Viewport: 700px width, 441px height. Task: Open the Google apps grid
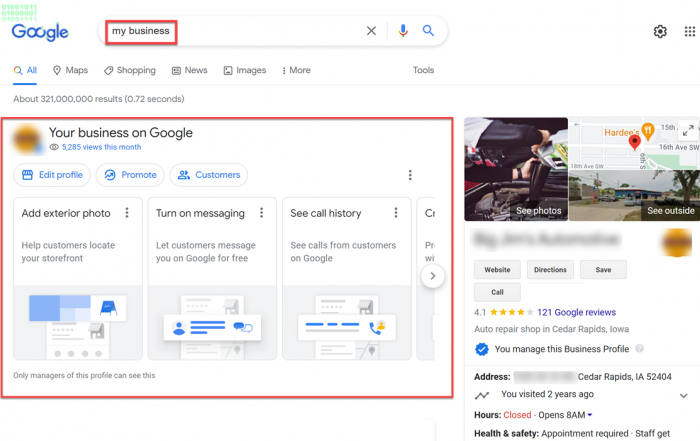pyautogui.click(x=690, y=31)
